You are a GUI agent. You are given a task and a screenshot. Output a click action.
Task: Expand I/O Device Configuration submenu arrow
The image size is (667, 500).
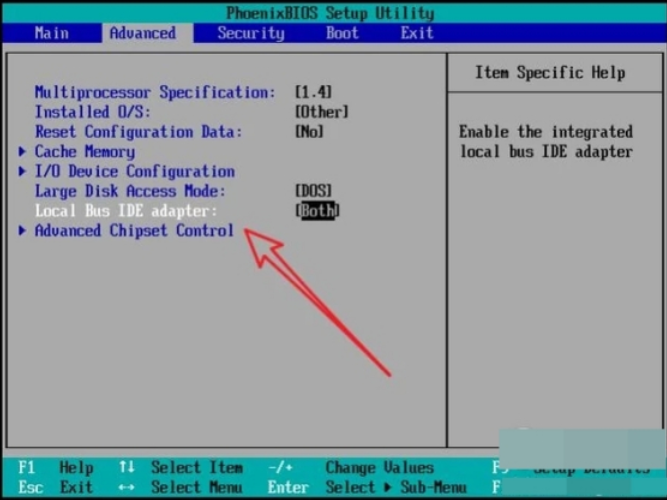23,172
